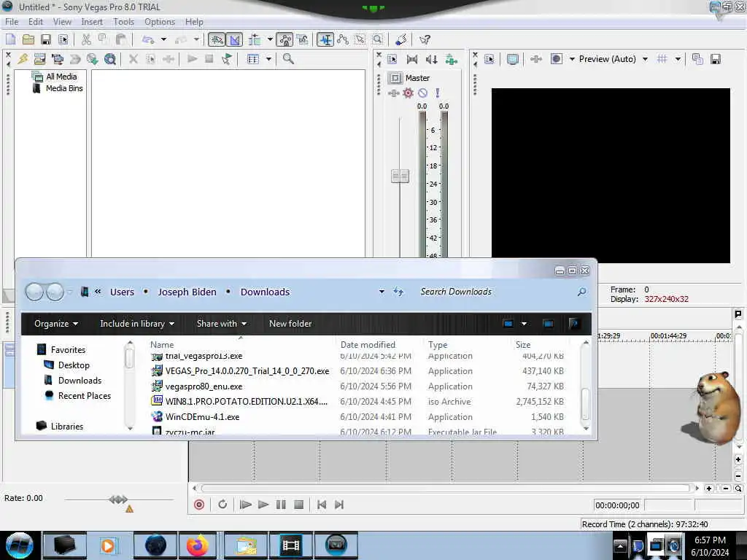Click the Undo arrow icon

148,39
